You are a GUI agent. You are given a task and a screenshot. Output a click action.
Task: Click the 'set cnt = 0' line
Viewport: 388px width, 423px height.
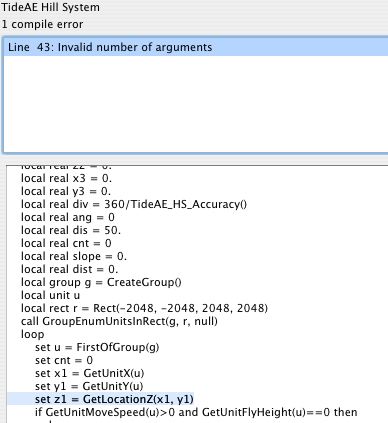click(x=64, y=360)
